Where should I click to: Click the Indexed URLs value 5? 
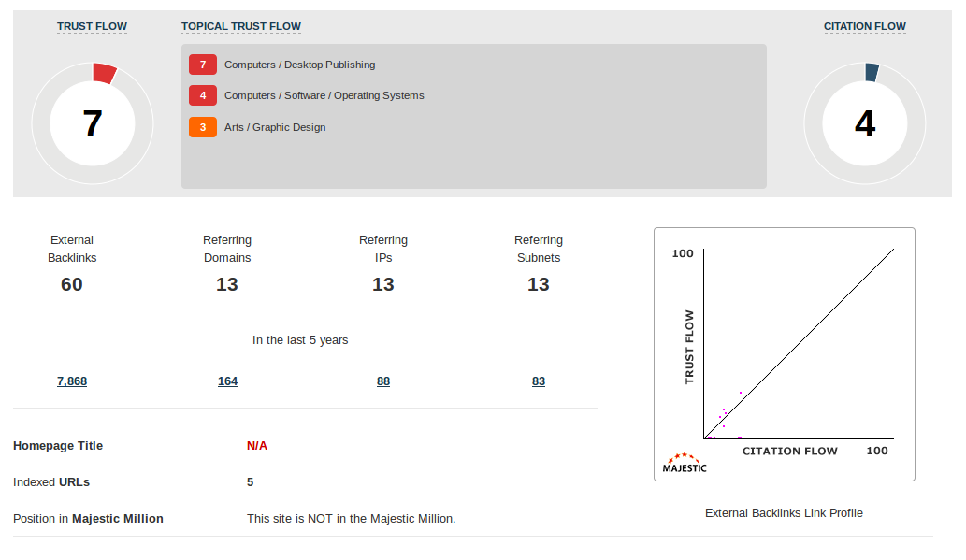pyautogui.click(x=250, y=481)
